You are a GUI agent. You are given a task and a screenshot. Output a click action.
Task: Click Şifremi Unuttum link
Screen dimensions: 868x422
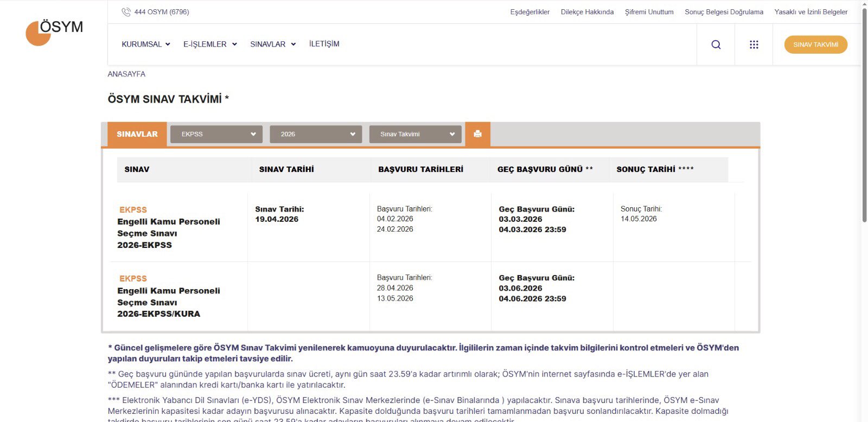point(649,12)
